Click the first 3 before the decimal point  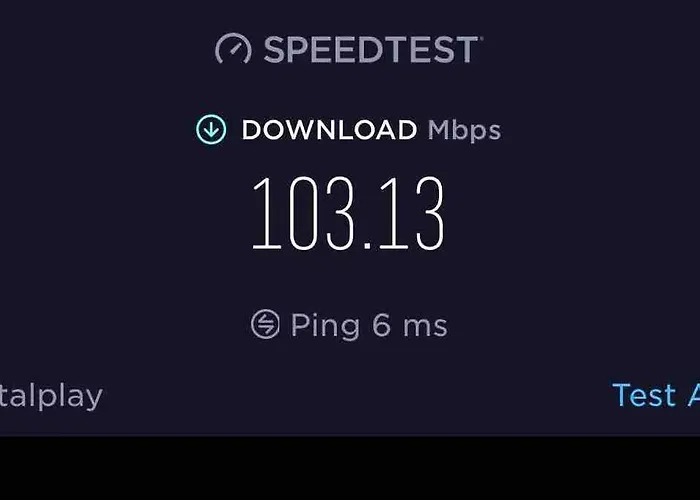click(x=341, y=213)
